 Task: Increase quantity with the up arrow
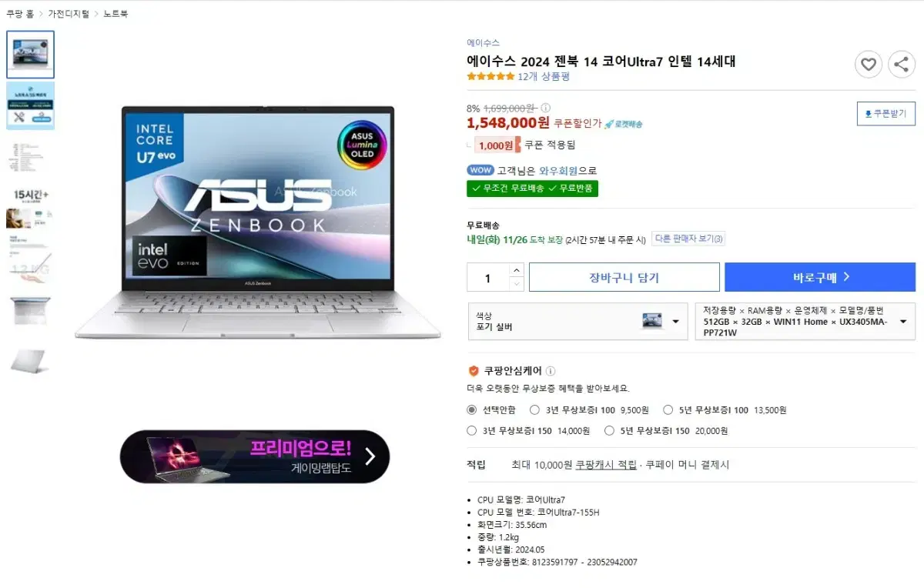click(517, 270)
